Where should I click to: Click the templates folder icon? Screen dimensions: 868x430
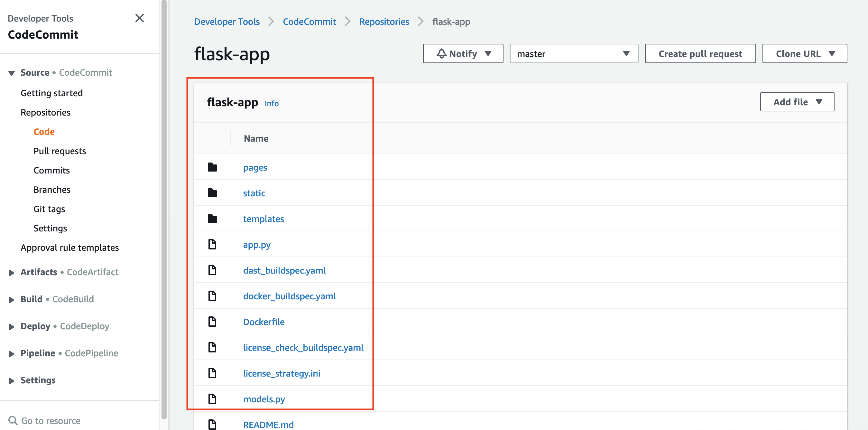coord(212,219)
